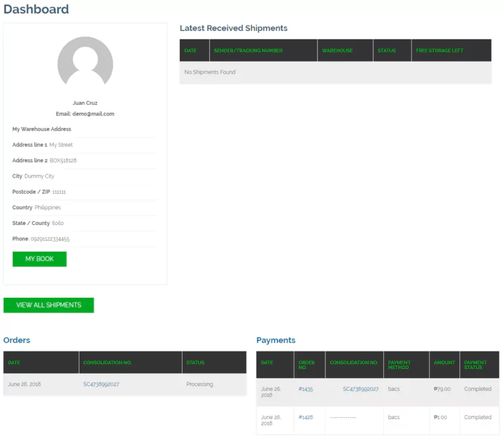Screen dimensions: 504x440
Task: Click the user profile avatar image
Action: pyautogui.click(x=85, y=64)
